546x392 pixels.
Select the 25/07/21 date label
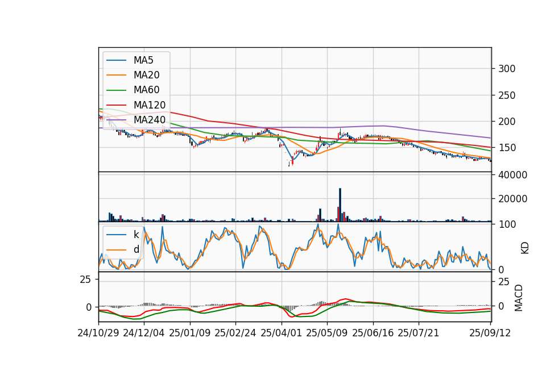point(418,333)
